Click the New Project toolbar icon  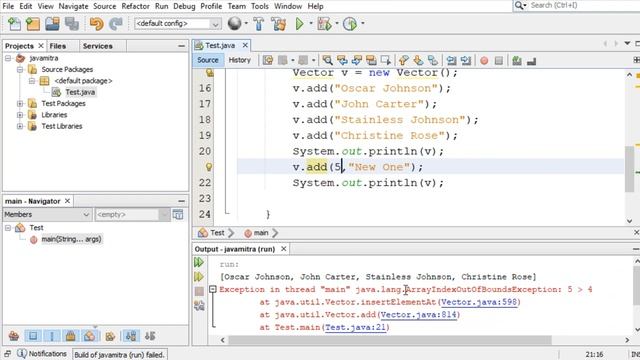[x=33, y=24]
